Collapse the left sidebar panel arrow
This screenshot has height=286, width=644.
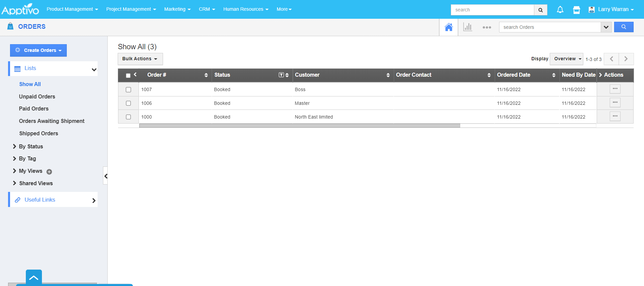coord(106,176)
